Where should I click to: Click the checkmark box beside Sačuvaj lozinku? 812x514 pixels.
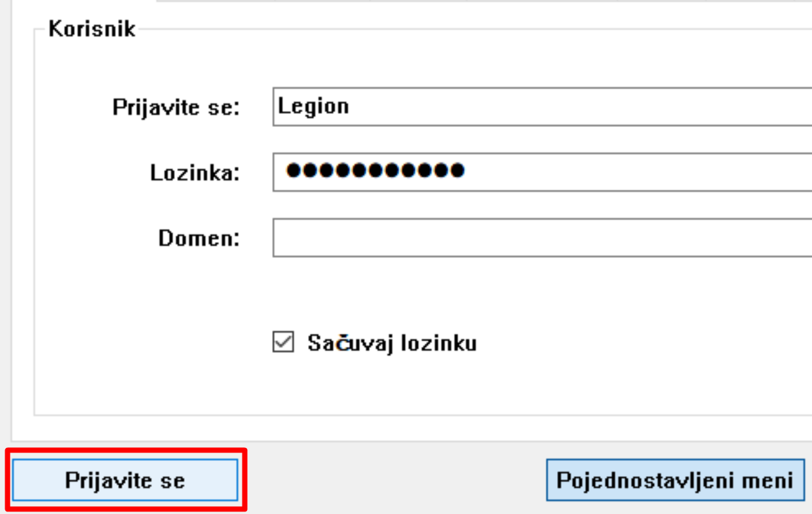(283, 342)
